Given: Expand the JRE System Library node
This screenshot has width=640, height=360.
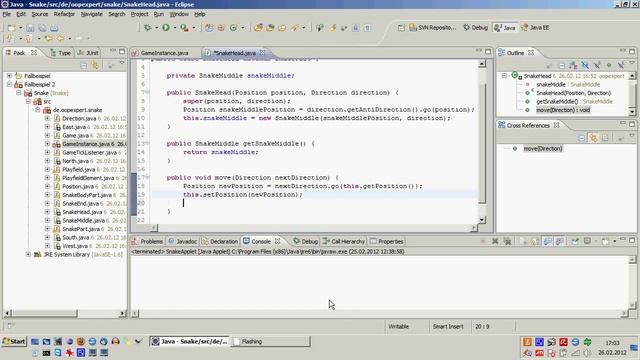Looking at the screenshot, I should click(x=28, y=254).
